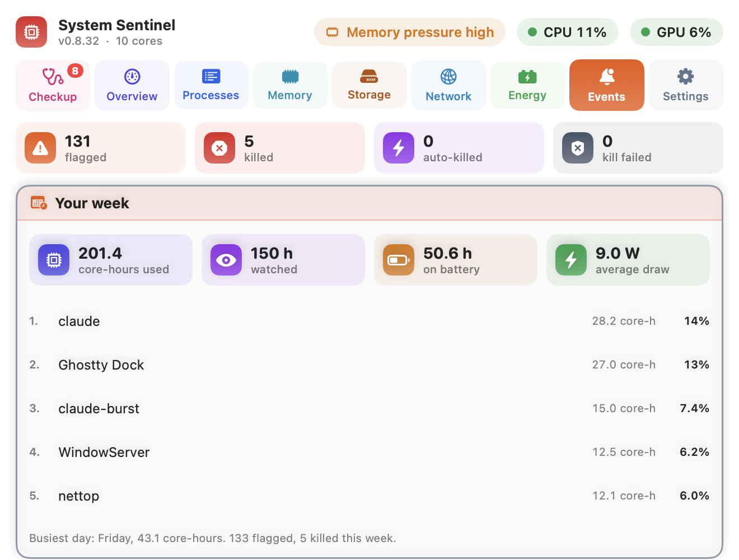
Task: Click the 131 flagged count
Action: (x=78, y=141)
